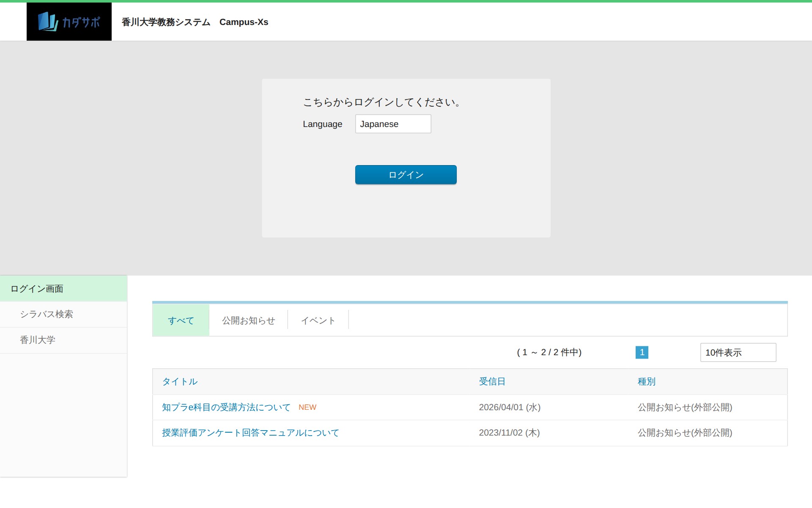
Task: Open the 授業評価アンケート回答マニュアルについて notice
Action: pyautogui.click(x=250, y=433)
